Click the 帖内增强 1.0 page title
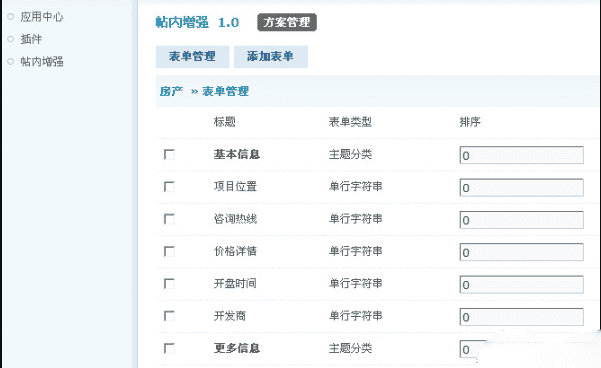The height and width of the screenshot is (368, 601). (x=197, y=22)
